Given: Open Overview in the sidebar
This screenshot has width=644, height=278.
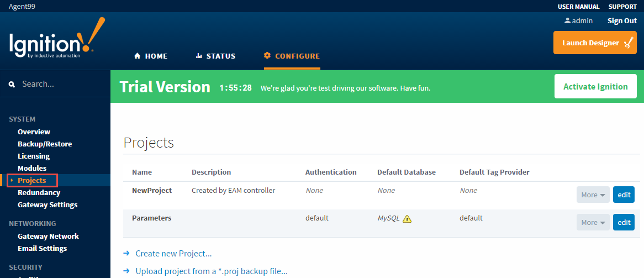Looking at the screenshot, I should pyautogui.click(x=34, y=132).
